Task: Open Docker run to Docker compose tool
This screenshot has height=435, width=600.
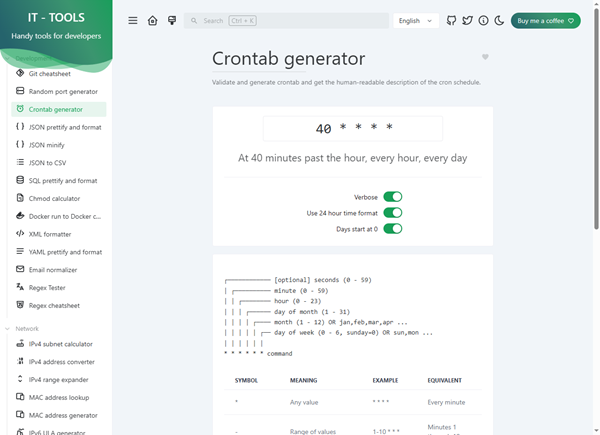Action: pyautogui.click(x=64, y=216)
